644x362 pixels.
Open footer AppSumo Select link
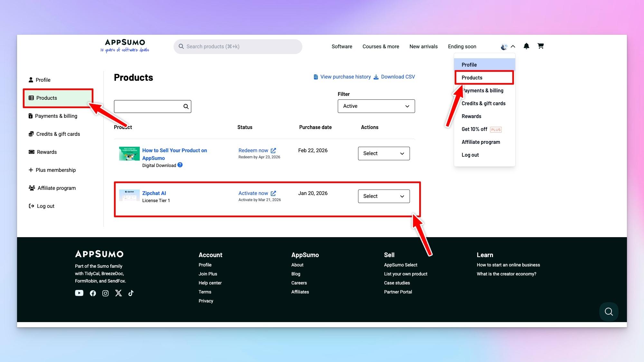(x=401, y=265)
